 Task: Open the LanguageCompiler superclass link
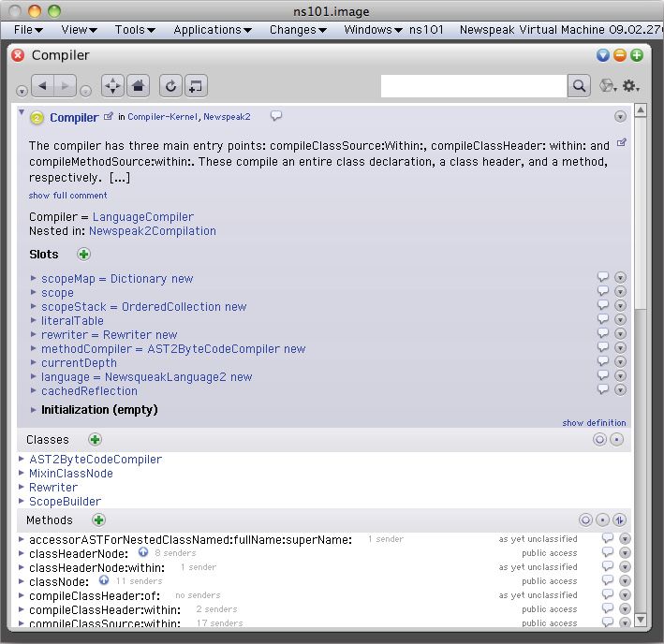pos(143,217)
